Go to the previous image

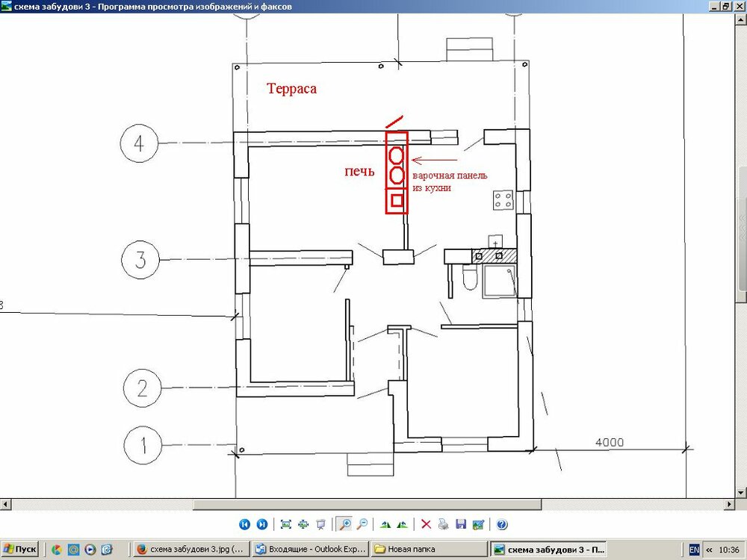244,524
